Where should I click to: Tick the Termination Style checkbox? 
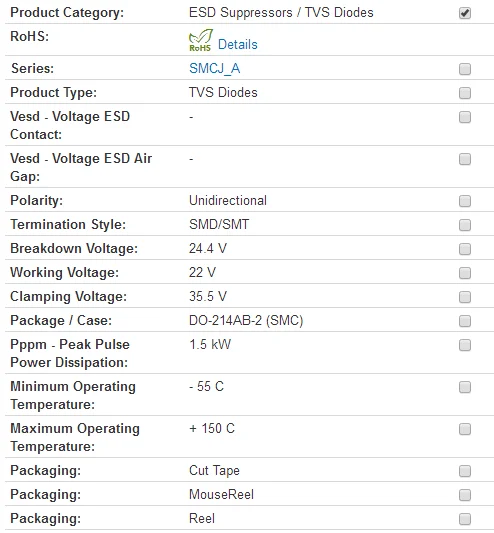point(465,225)
